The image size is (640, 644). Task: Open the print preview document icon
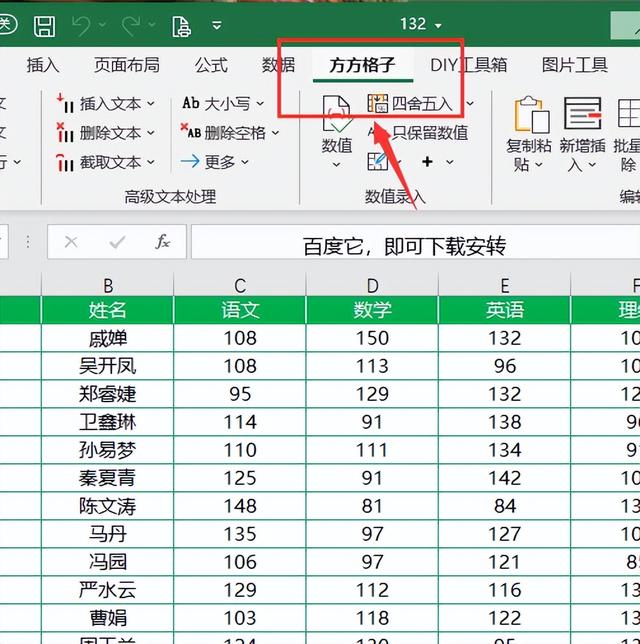click(181, 27)
